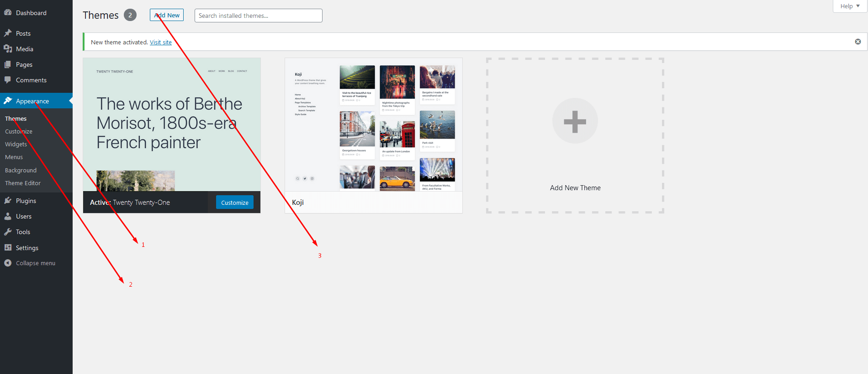Open Media via its sidebar icon
The image size is (868, 374).
pos(8,49)
